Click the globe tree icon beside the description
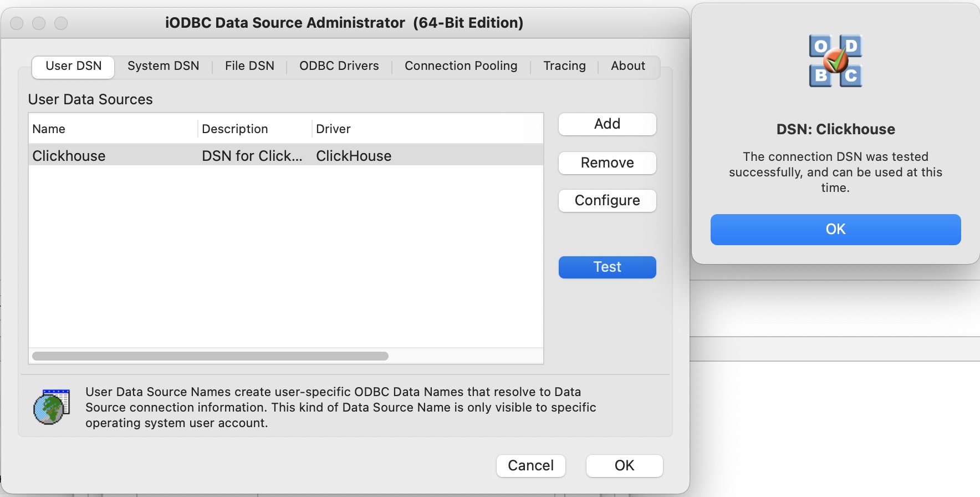This screenshot has width=980, height=497. point(51,407)
